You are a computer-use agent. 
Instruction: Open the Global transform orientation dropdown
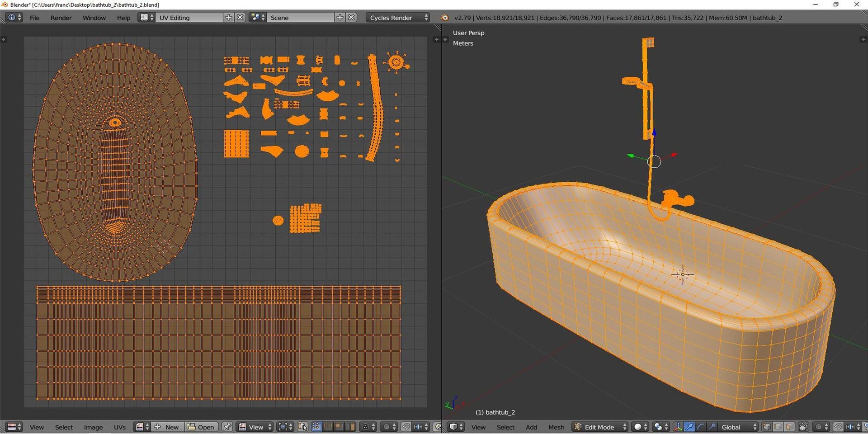(737, 427)
